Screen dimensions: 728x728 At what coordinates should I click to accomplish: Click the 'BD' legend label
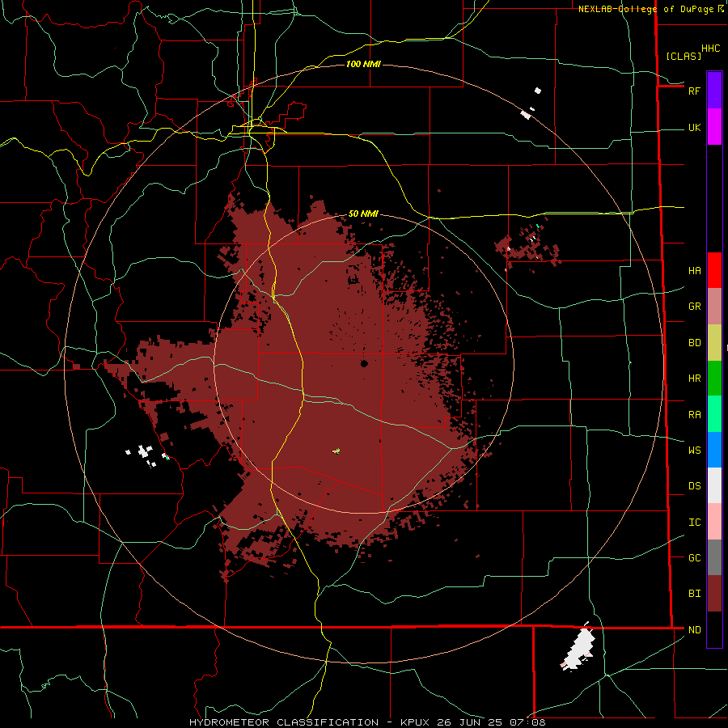tap(694, 343)
